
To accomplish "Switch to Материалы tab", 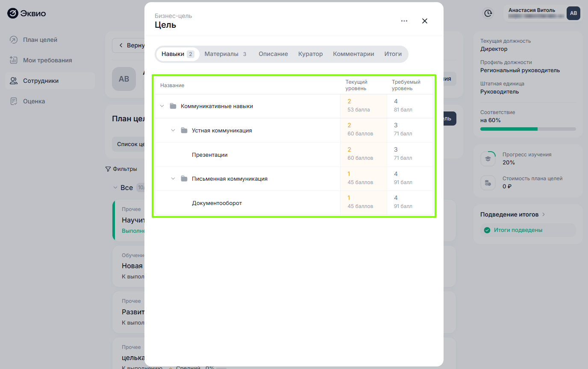I will 226,54.
